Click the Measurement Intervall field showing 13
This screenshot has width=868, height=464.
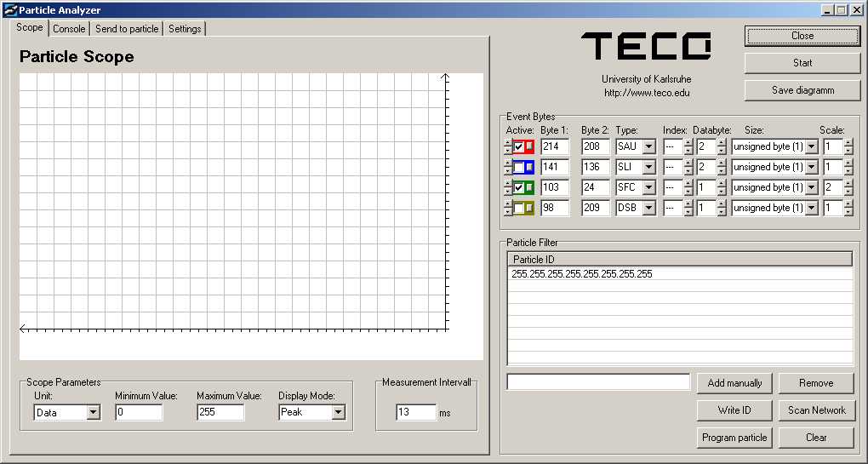(x=416, y=413)
